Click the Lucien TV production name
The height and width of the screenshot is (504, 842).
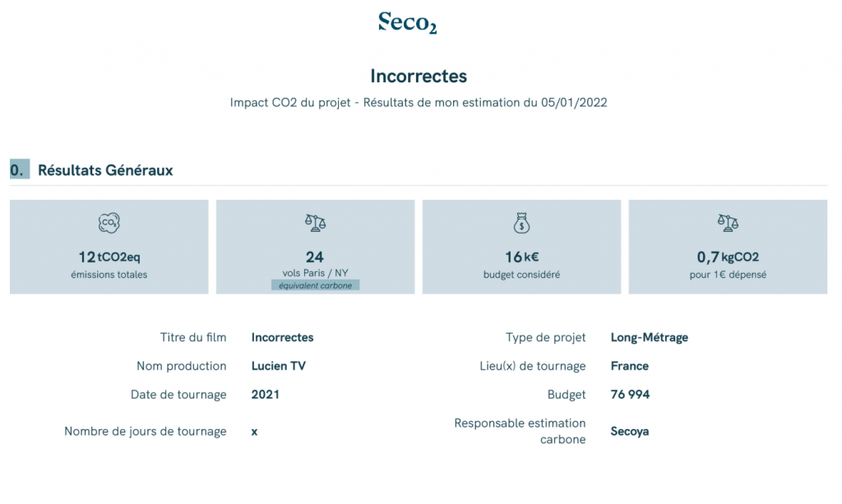click(x=278, y=366)
